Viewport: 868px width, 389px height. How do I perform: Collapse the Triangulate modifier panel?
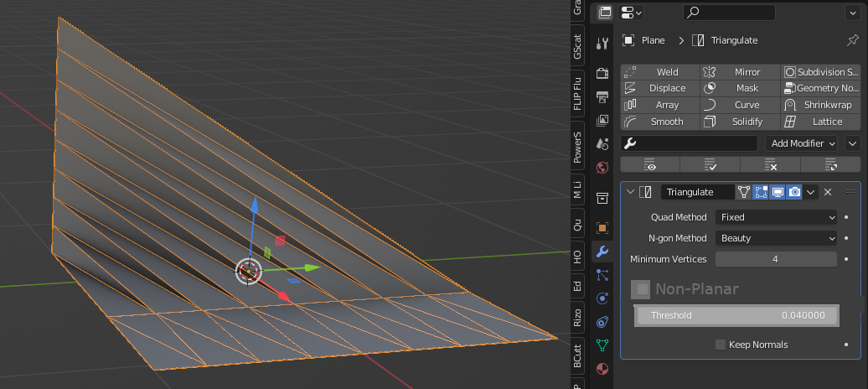(630, 192)
